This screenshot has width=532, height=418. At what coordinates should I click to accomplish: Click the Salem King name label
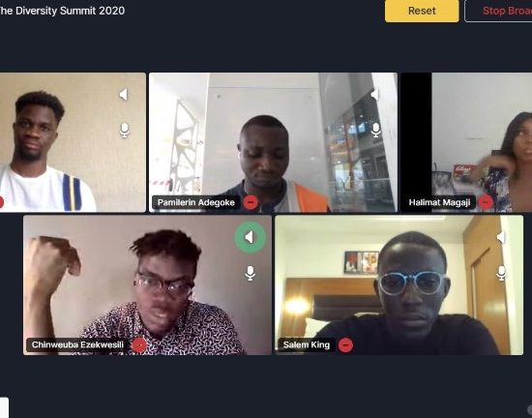click(x=307, y=345)
